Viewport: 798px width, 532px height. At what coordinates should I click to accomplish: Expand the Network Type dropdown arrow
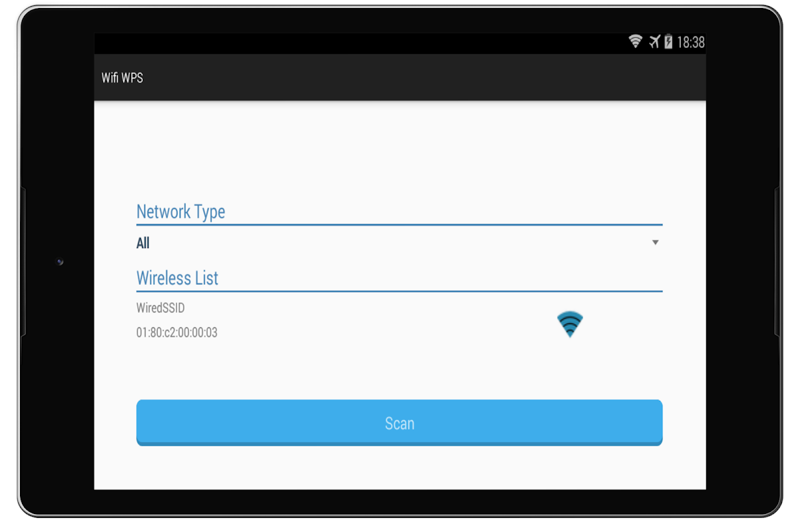click(655, 243)
